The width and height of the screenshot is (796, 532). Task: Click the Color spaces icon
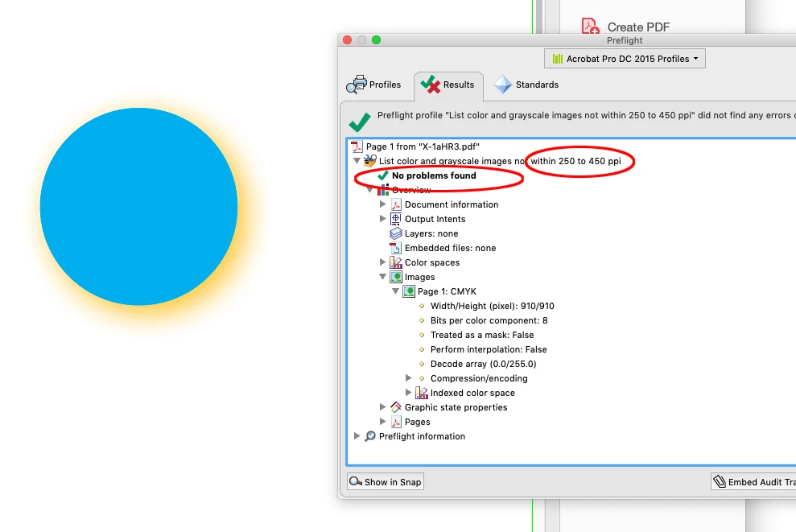coord(395,262)
